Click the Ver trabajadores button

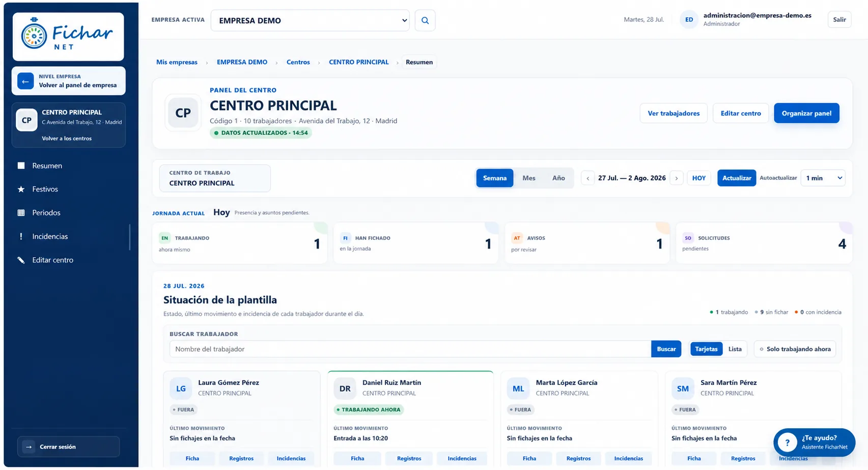click(x=674, y=113)
